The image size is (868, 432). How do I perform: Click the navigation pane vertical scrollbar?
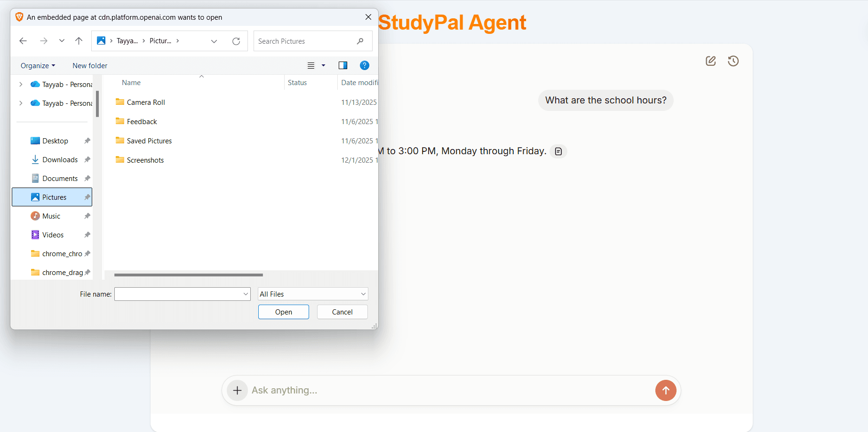point(97,103)
